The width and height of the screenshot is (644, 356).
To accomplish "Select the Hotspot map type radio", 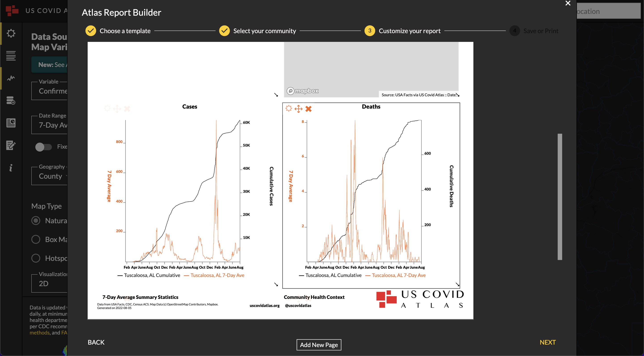I will tap(36, 258).
